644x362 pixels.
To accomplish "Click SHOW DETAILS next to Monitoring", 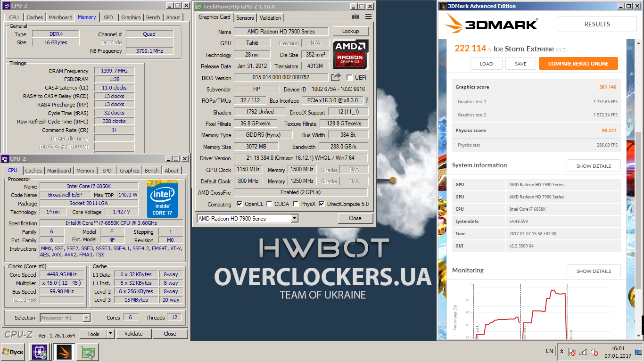I will coord(594,271).
